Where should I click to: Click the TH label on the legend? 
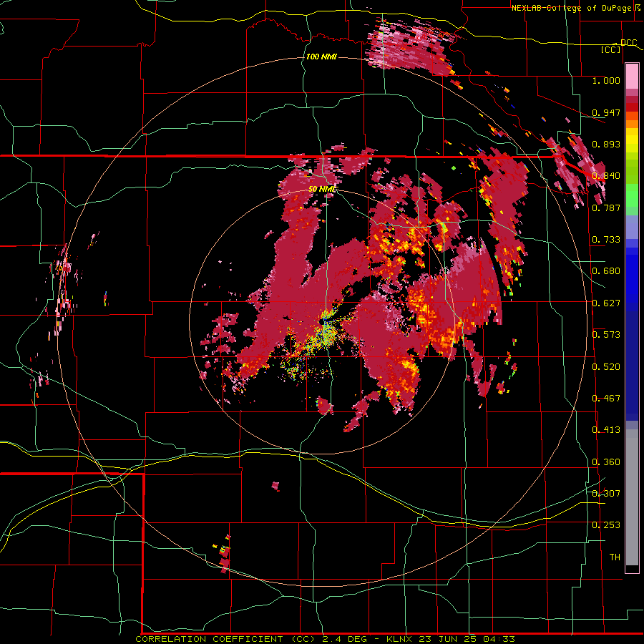(x=615, y=557)
